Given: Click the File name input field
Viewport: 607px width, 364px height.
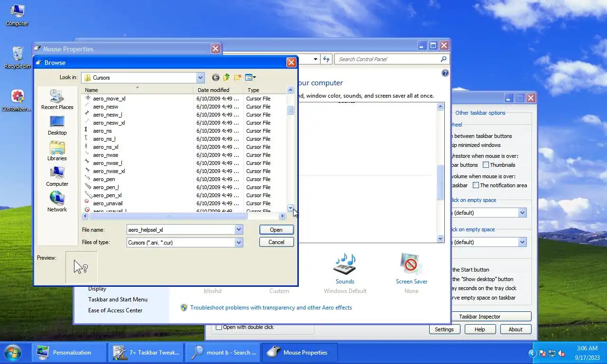Looking at the screenshot, I should pos(181,229).
